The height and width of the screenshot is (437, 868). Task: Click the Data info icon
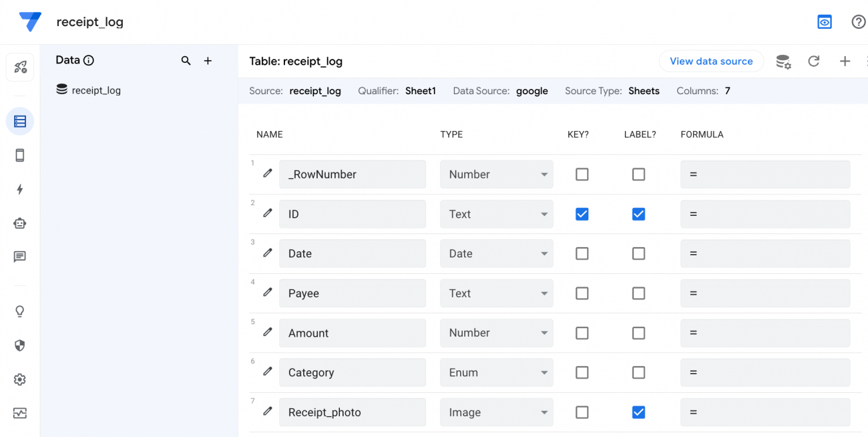89,60
